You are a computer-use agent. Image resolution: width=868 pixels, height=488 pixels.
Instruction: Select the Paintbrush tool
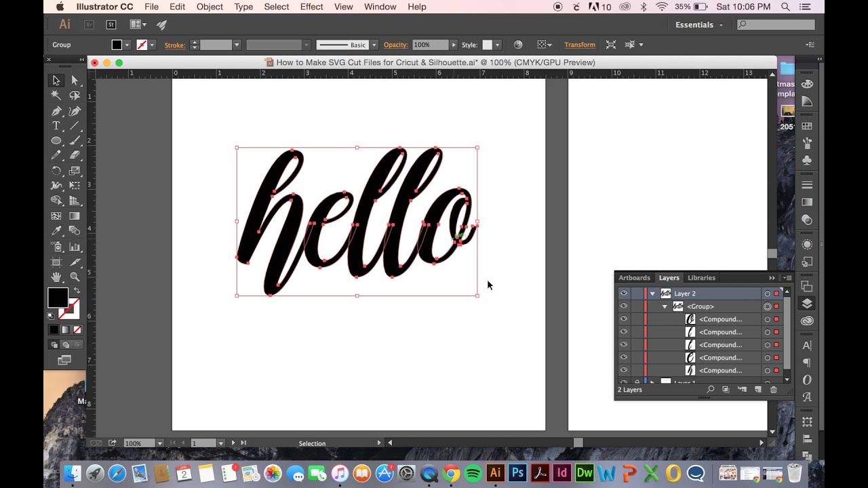pos(75,140)
